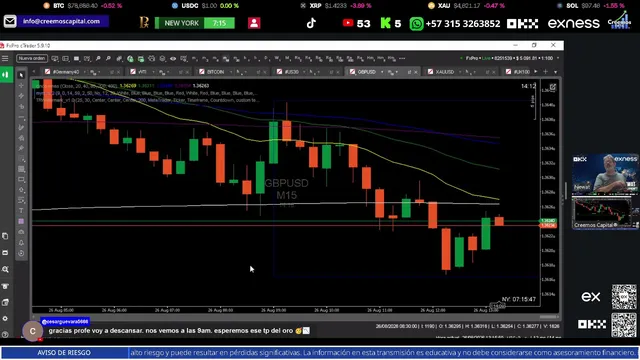Click the WhatsApp phone number

pos(462,24)
